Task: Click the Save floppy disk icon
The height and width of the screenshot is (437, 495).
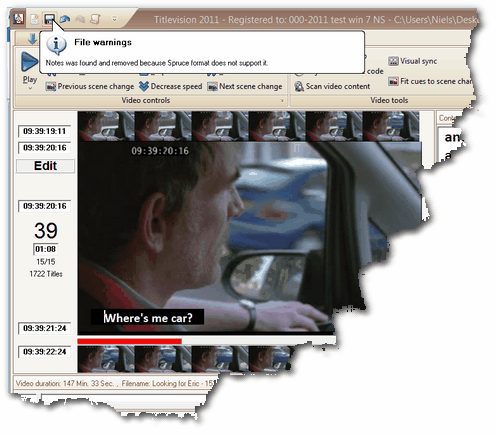Action: pos(49,19)
